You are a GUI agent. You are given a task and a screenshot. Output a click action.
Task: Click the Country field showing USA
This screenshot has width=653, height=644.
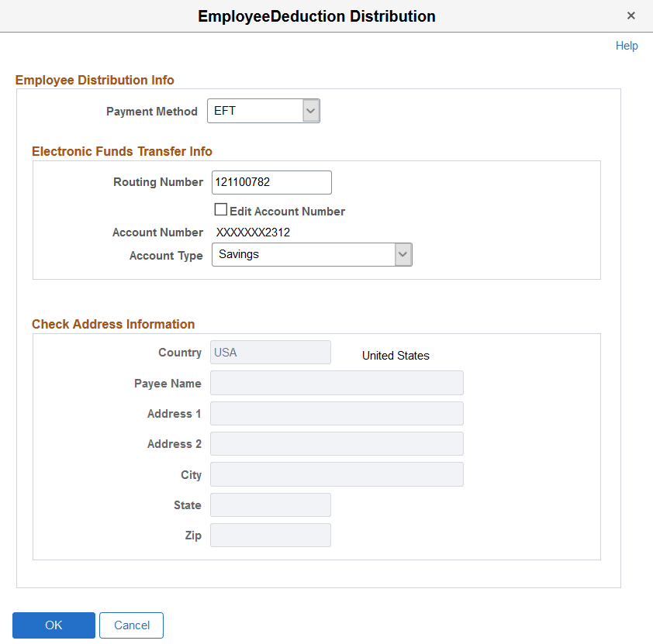[270, 352]
